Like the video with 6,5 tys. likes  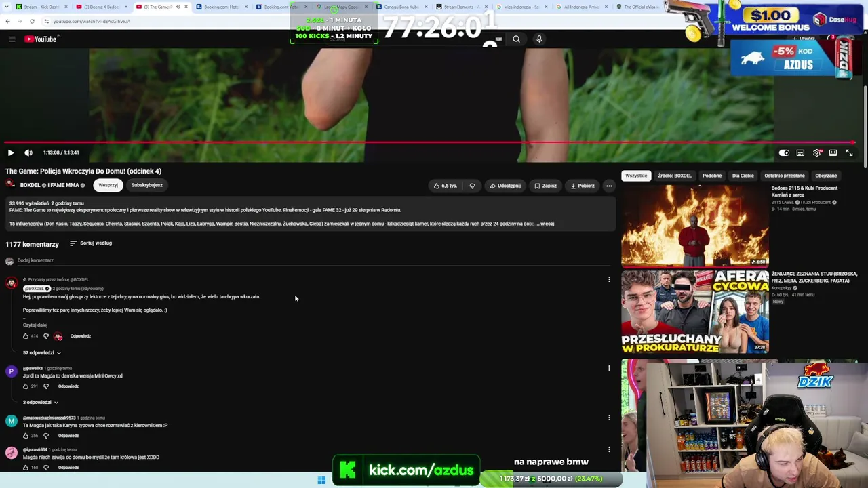tap(445, 186)
